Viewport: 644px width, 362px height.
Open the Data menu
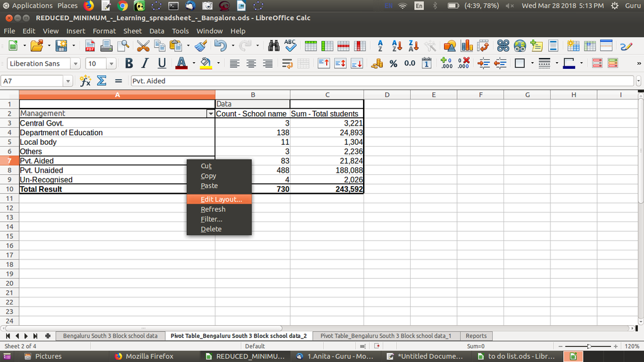[x=157, y=31]
